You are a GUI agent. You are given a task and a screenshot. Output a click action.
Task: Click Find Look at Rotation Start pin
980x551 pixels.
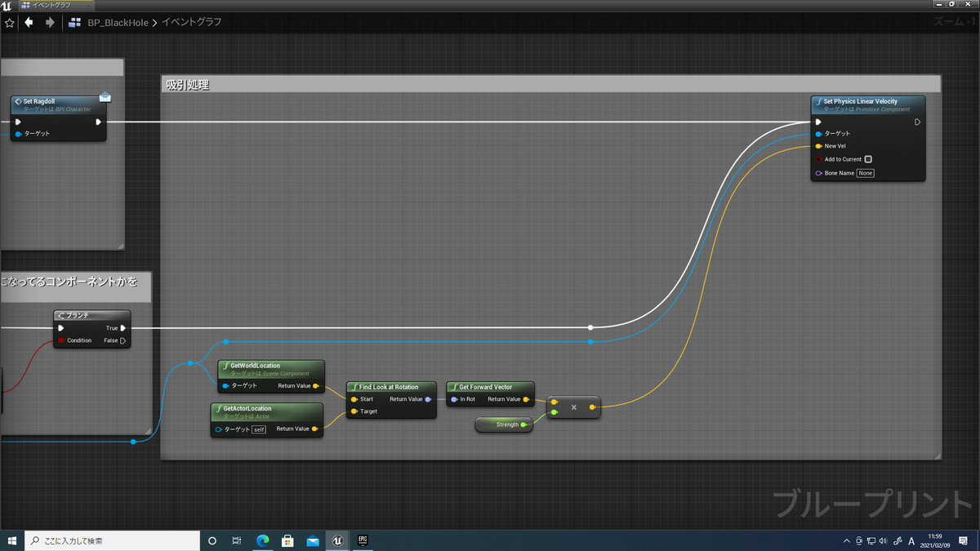click(x=354, y=399)
